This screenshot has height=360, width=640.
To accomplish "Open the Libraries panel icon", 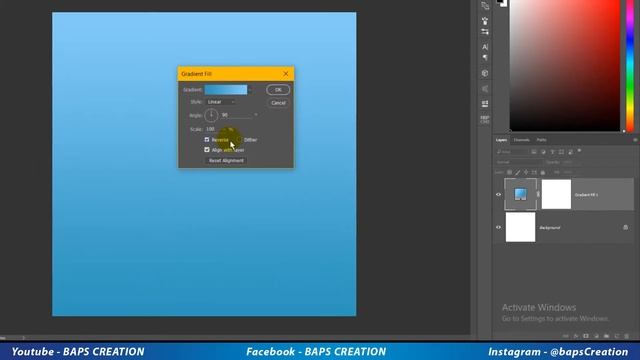I will pos(485,89).
